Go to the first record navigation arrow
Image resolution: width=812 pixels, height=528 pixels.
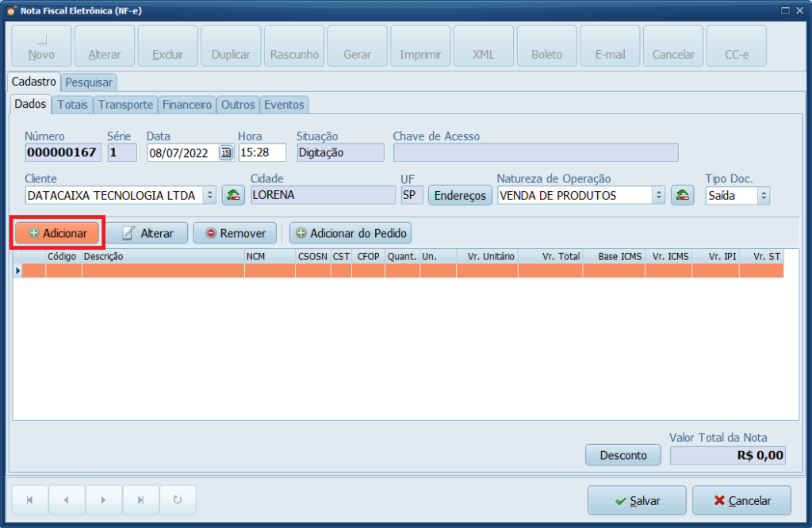click(30, 500)
